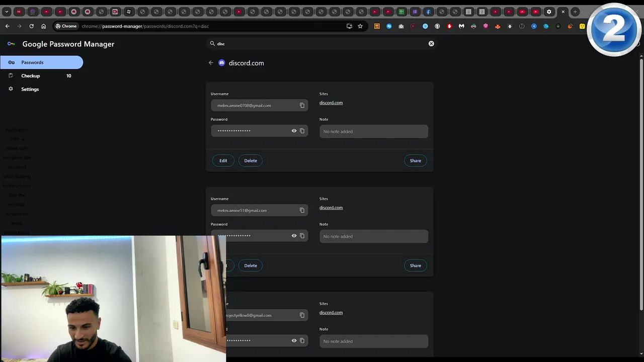Screen dimensions: 644x362
Task: Copy username mekni.amine51@gmail.com
Action: tap(302, 210)
